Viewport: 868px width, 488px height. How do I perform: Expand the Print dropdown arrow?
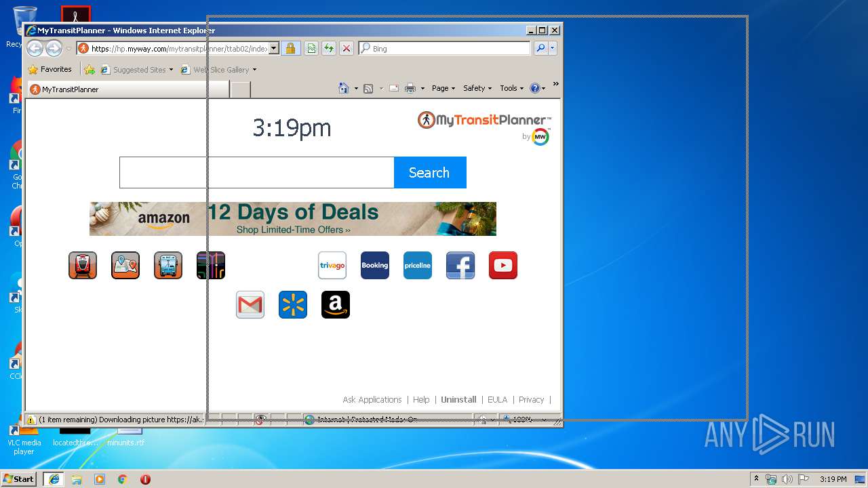pos(422,88)
